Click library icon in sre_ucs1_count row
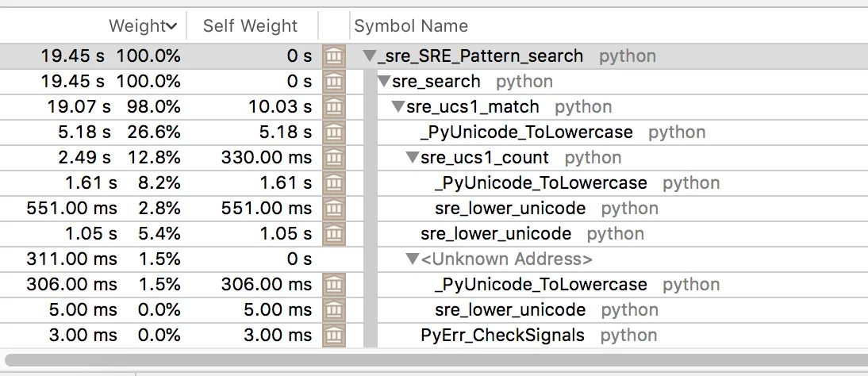 point(334,158)
